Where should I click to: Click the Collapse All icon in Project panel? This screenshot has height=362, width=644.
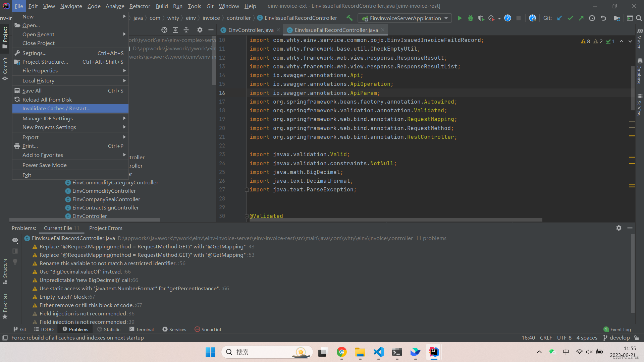click(186, 30)
